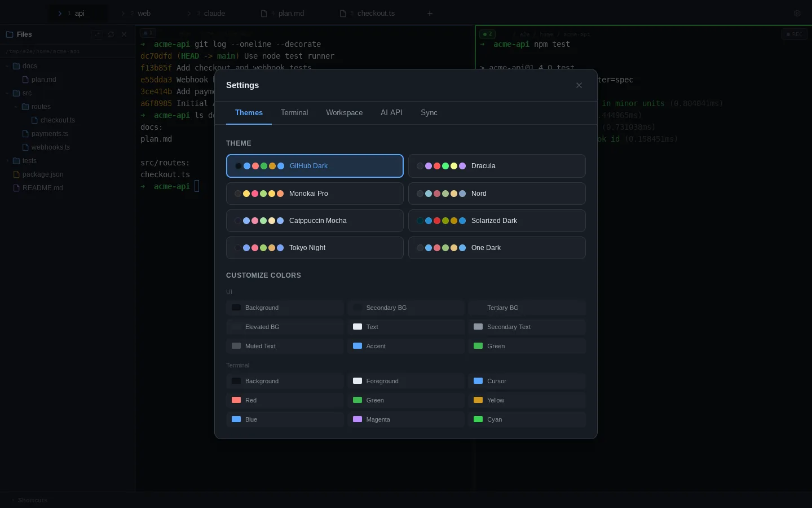Switch to the Terminal settings tab
This screenshot has width=812, height=508.
(294, 113)
